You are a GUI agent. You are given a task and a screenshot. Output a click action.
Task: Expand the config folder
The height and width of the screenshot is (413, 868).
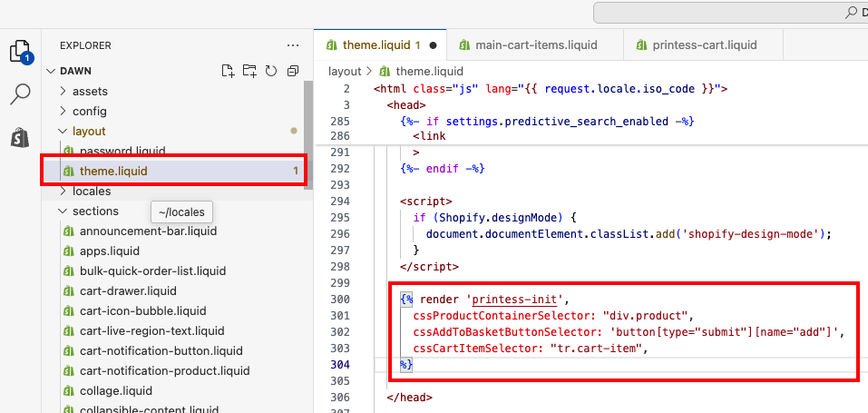pyautogui.click(x=90, y=111)
